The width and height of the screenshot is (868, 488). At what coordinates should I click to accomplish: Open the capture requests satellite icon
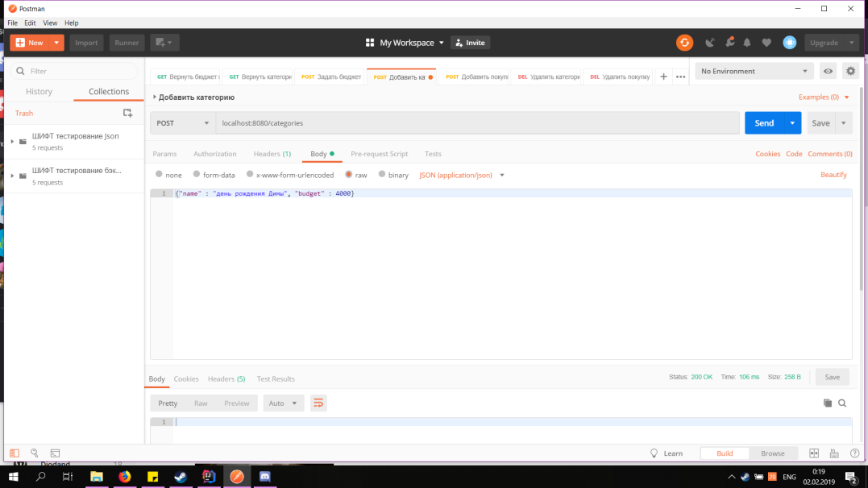[x=710, y=43]
